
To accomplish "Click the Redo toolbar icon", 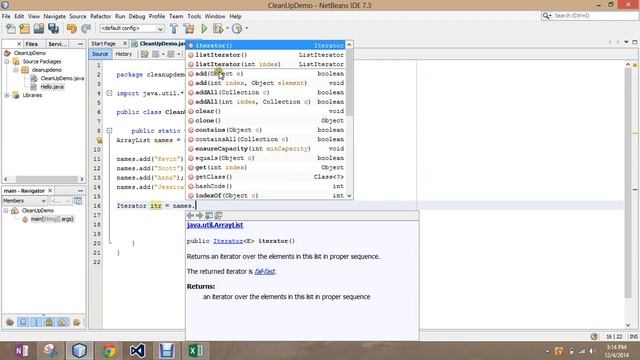I will click(86, 29).
